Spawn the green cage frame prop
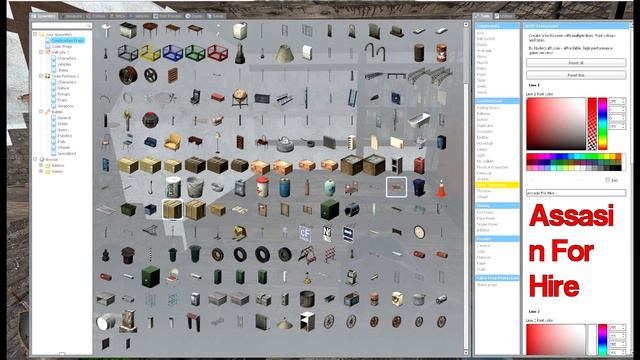The height and width of the screenshot is (360, 640). click(x=195, y=53)
